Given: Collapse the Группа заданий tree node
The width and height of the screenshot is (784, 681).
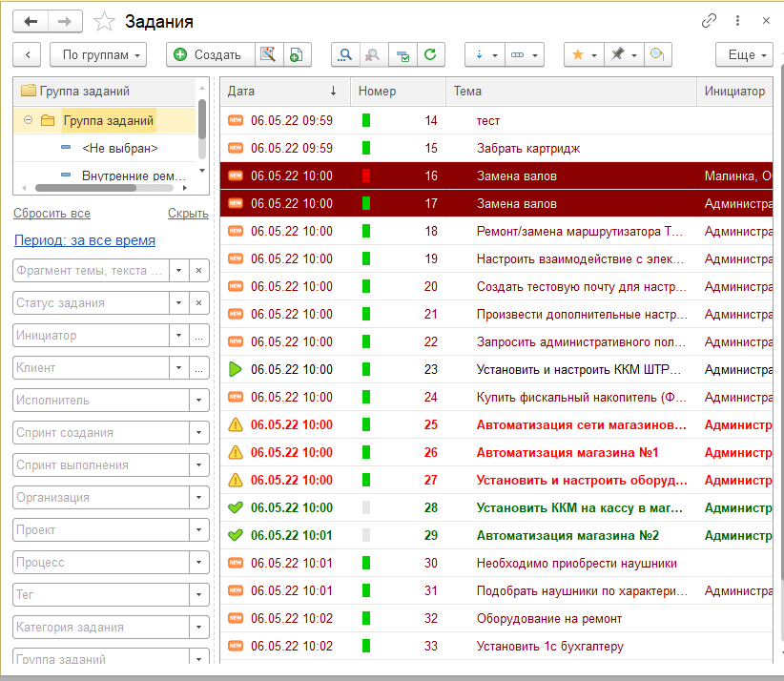Looking at the screenshot, I should tap(28, 120).
